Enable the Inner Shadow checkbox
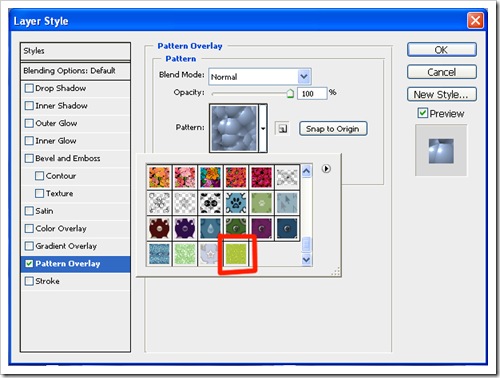Viewport: 500px width, 378px height. (29, 106)
